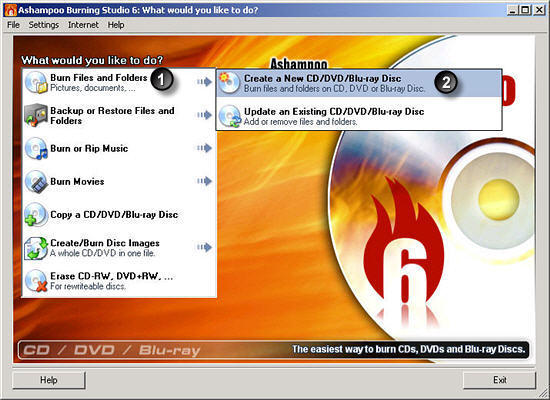Open the Settings menu

(x=44, y=25)
